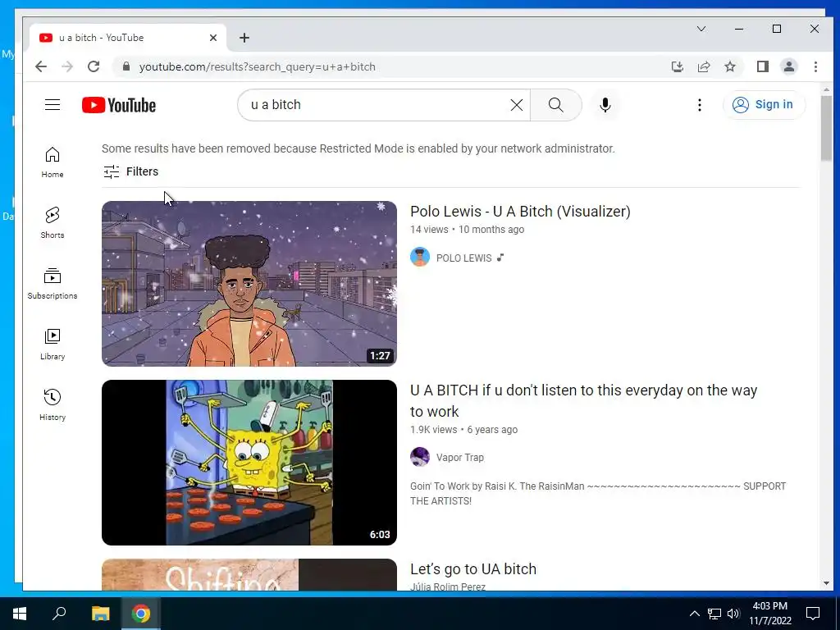The image size is (840, 630).
Task: Click the YouTube logo
Action: point(119,105)
